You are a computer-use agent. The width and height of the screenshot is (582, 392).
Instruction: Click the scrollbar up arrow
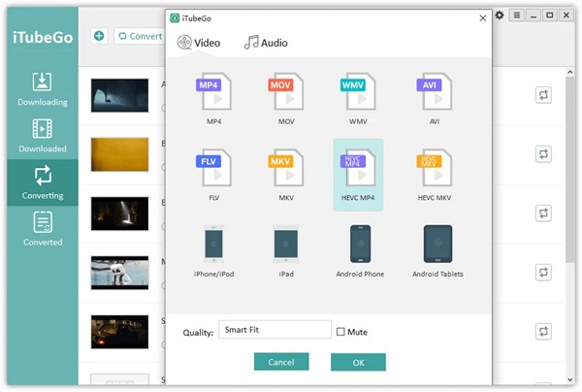(x=570, y=72)
